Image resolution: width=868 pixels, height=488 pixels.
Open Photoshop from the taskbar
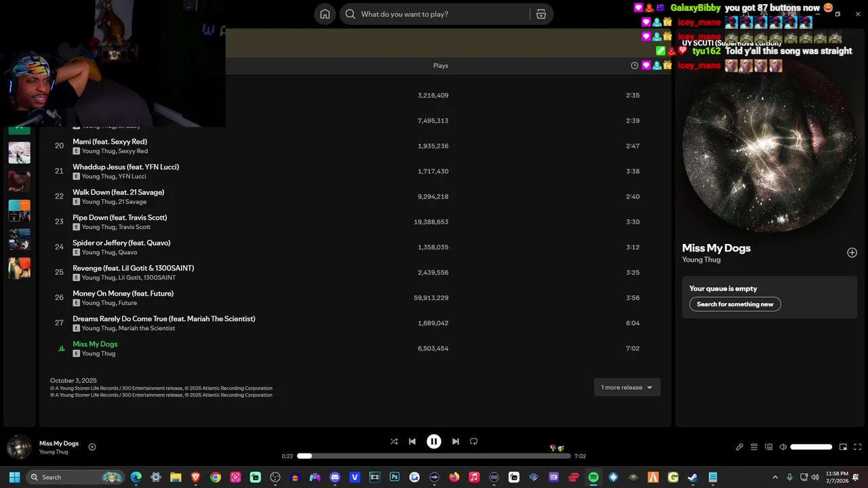click(x=394, y=477)
